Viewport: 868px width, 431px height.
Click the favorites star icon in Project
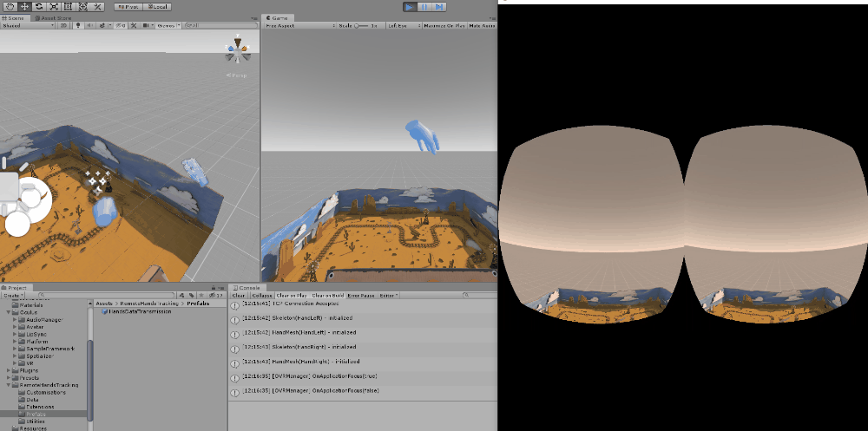(201, 296)
